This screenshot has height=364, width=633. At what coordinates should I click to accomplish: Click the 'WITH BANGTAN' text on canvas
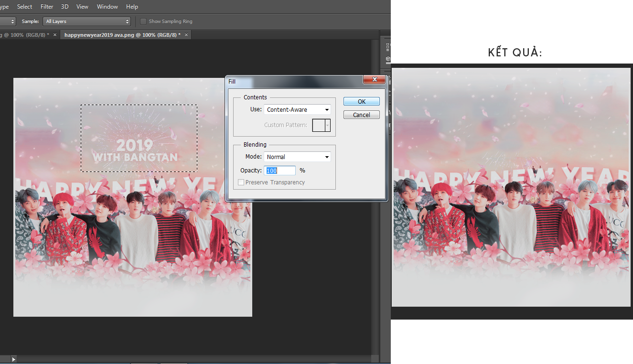click(135, 157)
